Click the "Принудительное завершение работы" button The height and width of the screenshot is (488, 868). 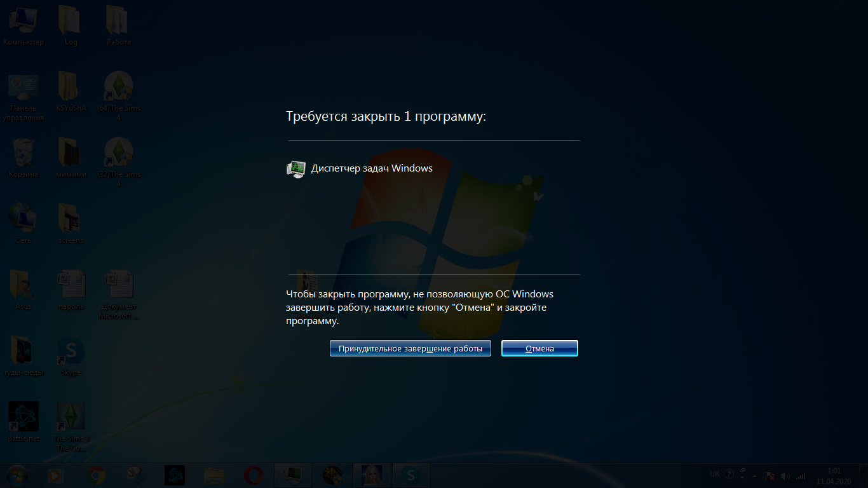click(x=410, y=348)
